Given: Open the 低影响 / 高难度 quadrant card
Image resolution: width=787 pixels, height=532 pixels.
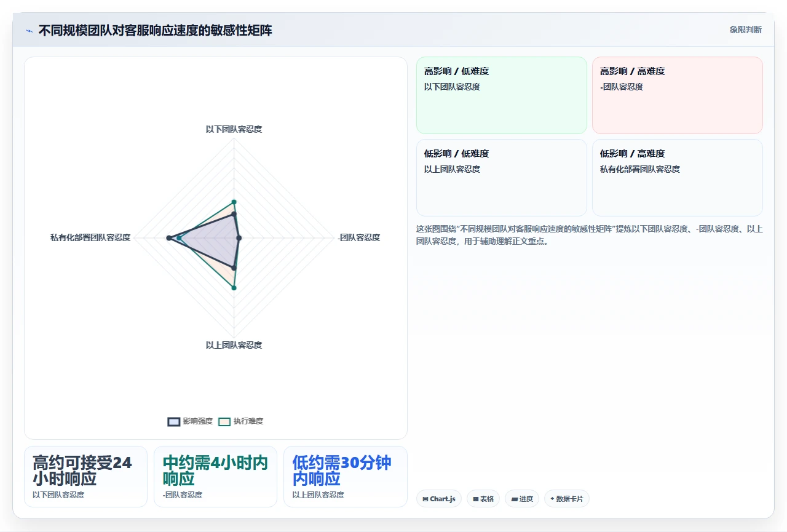Looking at the screenshot, I should [678, 178].
